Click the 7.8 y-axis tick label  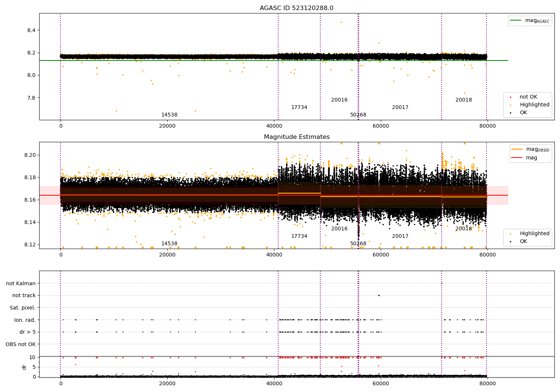click(31, 98)
